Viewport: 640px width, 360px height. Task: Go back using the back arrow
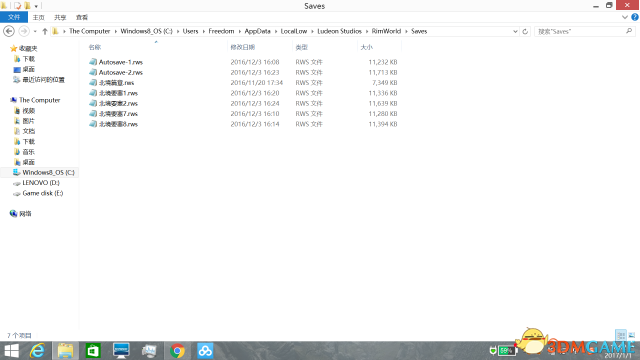click(x=9, y=31)
